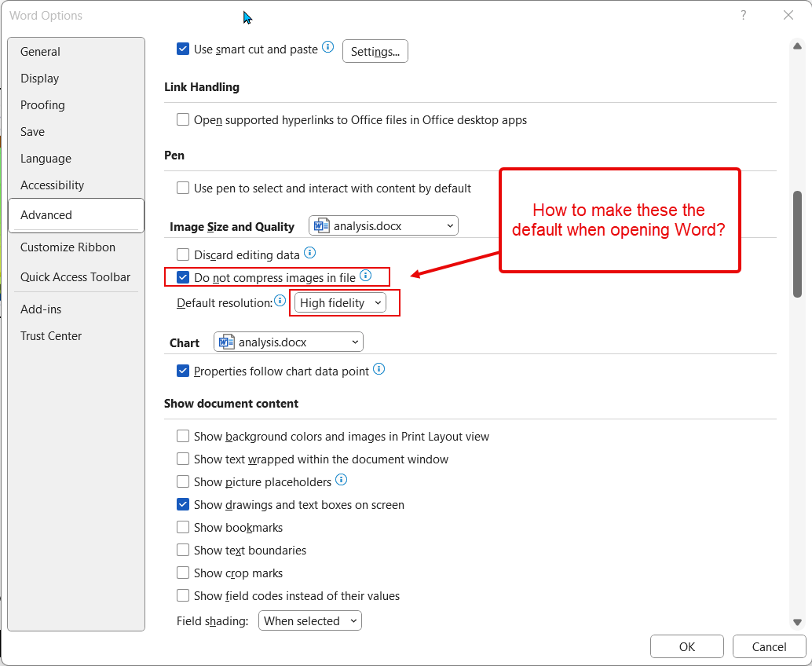Uncheck Use smart cut and paste
Image resolution: width=812 pixels, height=666 pixels.
[x=183, y=49]
